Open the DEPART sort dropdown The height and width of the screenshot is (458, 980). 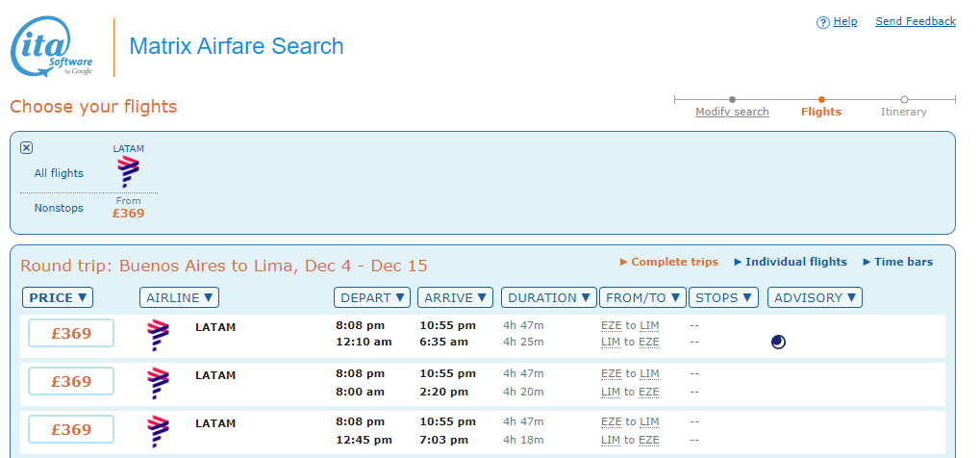click(372, 298)
